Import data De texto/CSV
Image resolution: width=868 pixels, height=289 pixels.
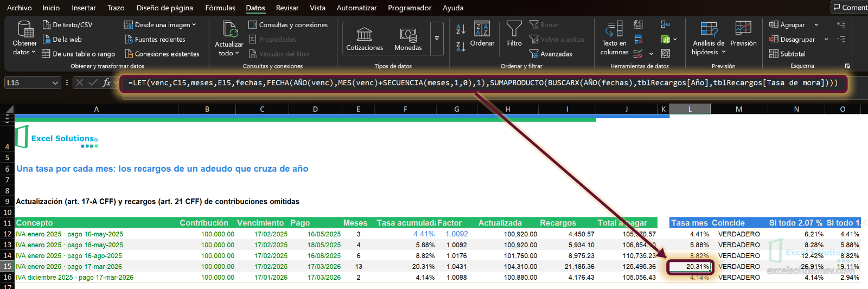click(x=67, y=25)
